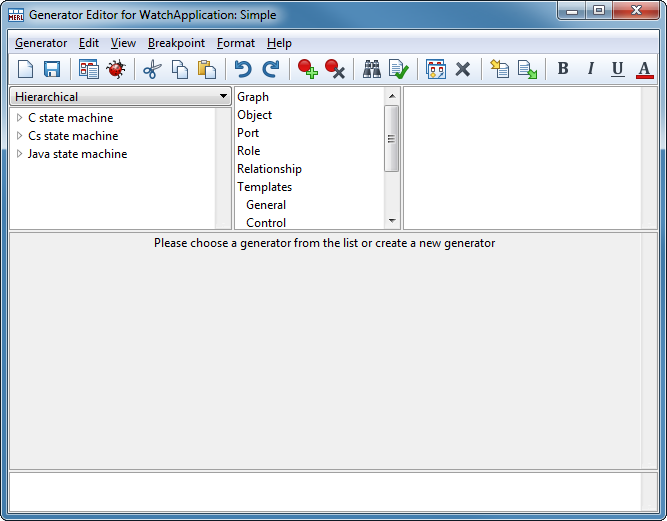Toggle bold formatting

[563, 68]
